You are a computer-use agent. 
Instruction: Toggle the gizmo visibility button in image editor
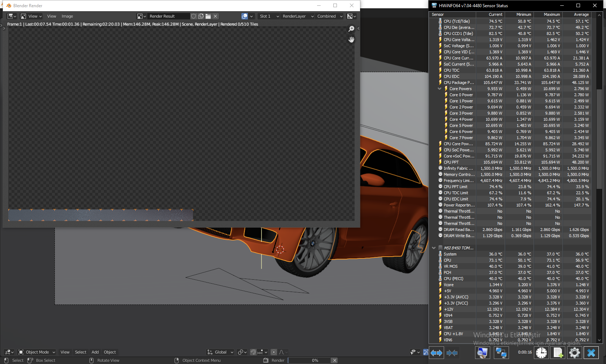[245, 16]
